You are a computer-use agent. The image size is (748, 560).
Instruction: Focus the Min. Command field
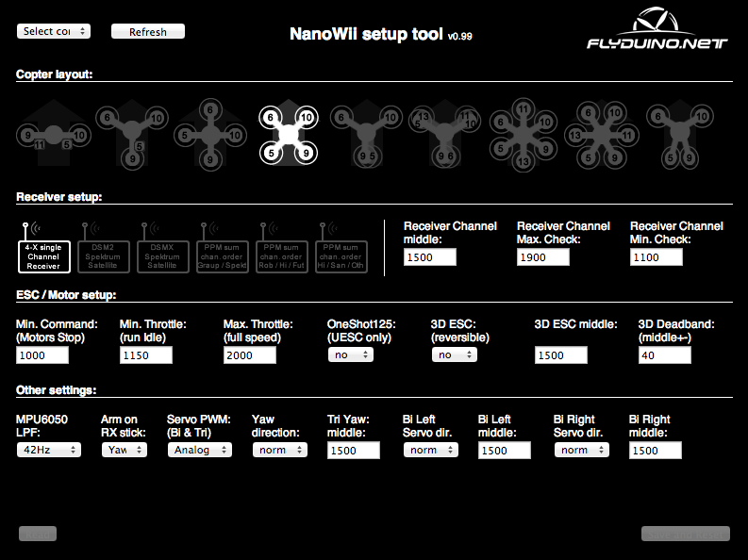[x=42, y=355]
